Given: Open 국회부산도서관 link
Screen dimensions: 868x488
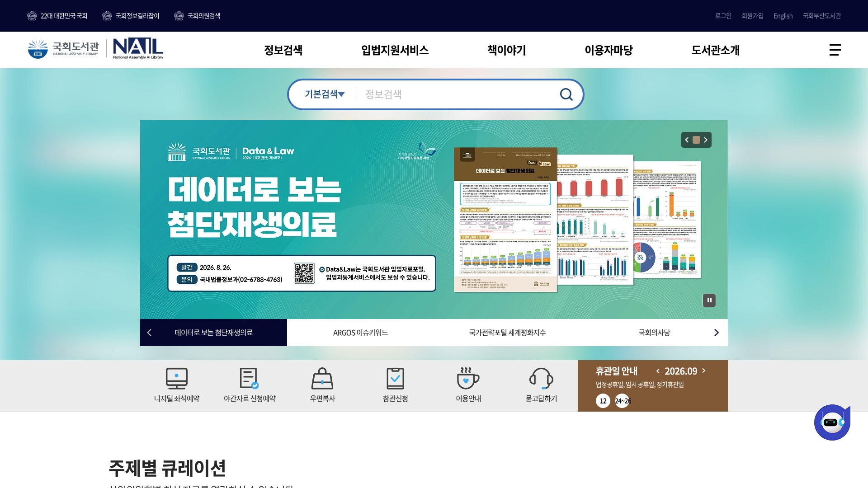Looking at the screenshot, I should (821, 16).
